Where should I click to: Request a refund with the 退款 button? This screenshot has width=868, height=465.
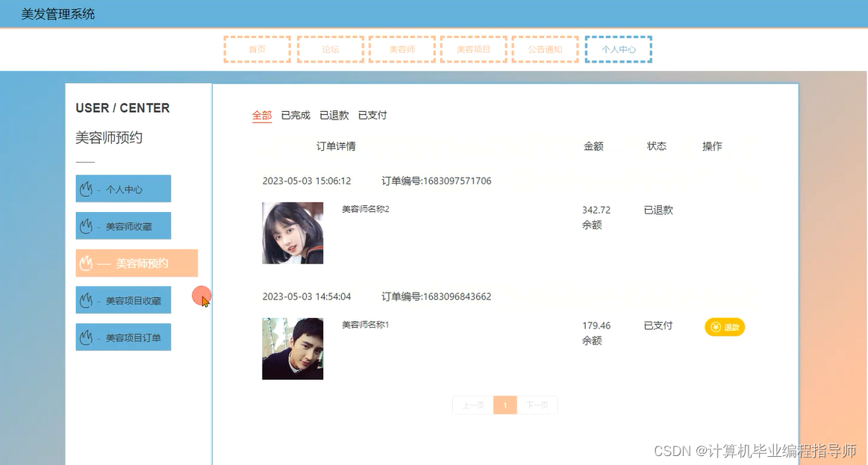click(724, 327)
